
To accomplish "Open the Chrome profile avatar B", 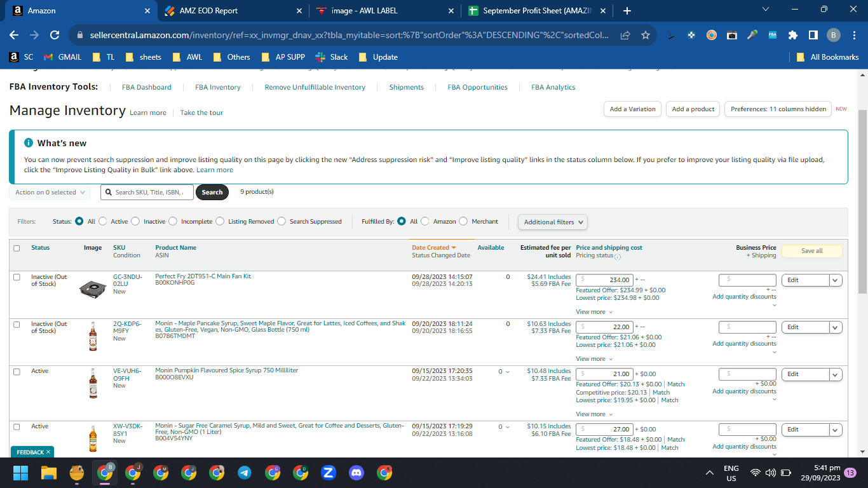I will (x=833, y=35).
